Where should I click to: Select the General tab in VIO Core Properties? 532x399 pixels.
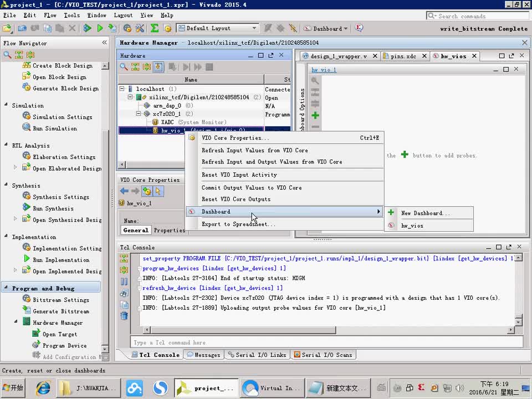pyautogui.click(x=136, y=231)
